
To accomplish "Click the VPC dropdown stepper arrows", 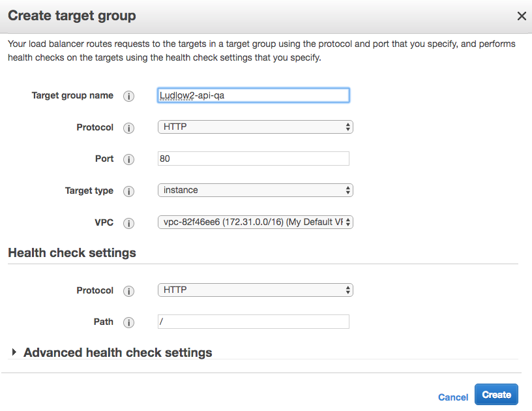I will (347, 222).
